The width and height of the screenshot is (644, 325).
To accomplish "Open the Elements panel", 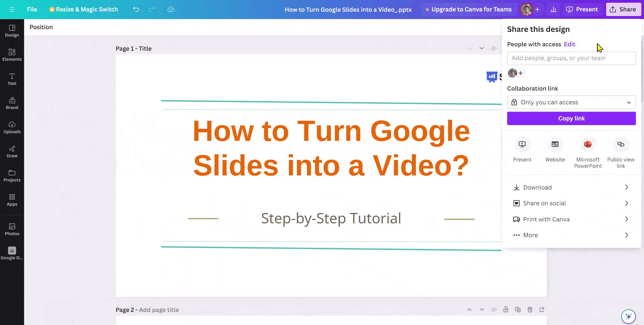I will (x=12, y=55).
